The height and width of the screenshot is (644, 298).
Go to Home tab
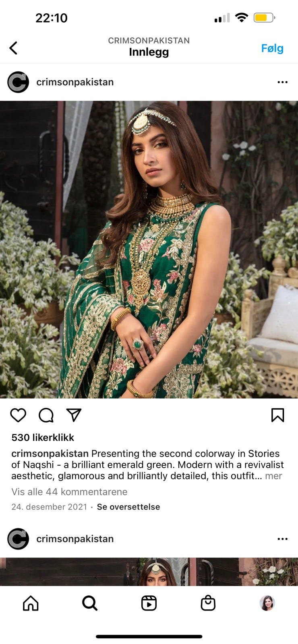31,603
